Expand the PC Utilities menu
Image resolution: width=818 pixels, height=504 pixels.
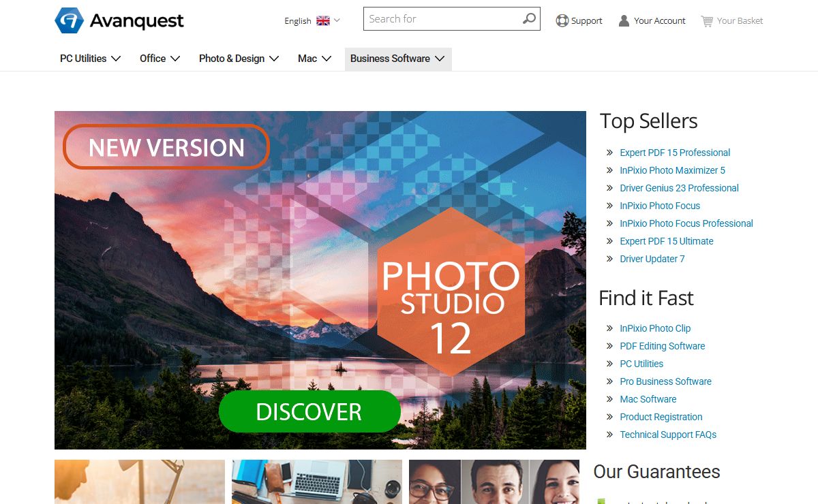tap(91, 59)
